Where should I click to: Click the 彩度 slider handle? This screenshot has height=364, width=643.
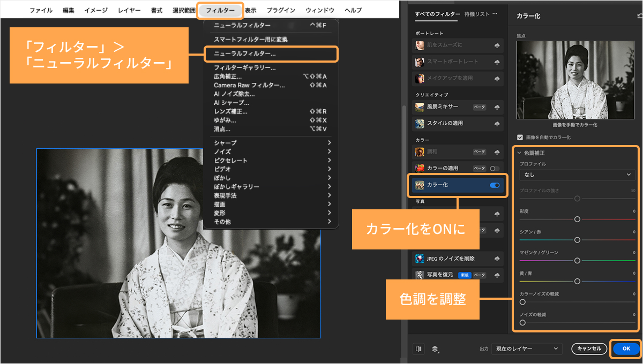point(577,219)
